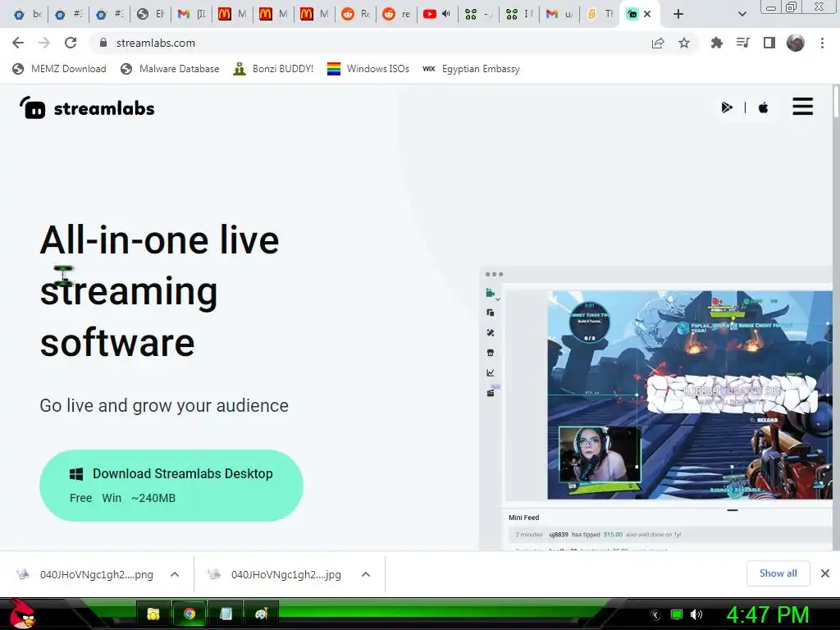Open File Explorer from the taskbar
Screen dimensions: 840x630
point(153,614)
